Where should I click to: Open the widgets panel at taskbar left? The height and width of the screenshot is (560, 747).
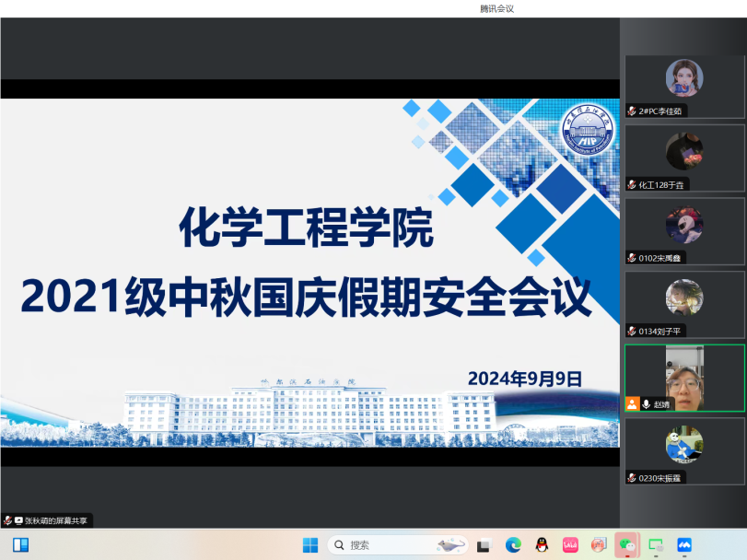[x=20, y=545]
